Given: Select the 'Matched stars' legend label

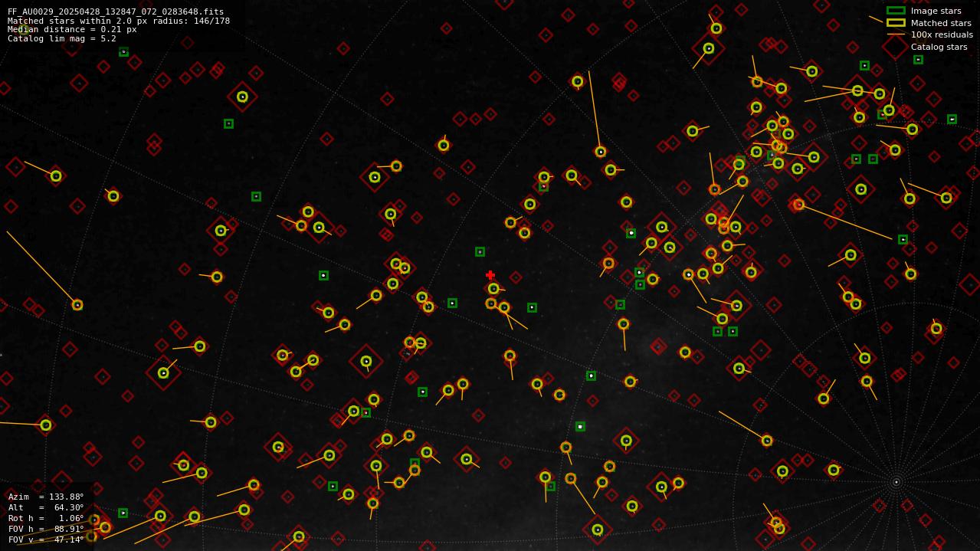Looking at the screenshot, I should coord(941,23).
